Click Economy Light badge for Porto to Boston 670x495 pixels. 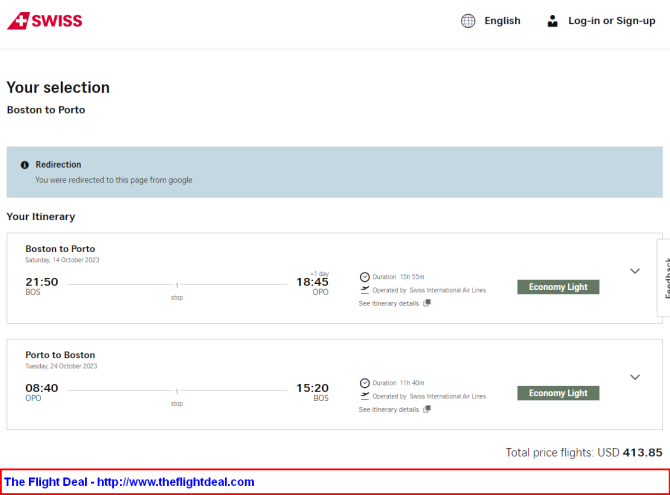point(558,393)
